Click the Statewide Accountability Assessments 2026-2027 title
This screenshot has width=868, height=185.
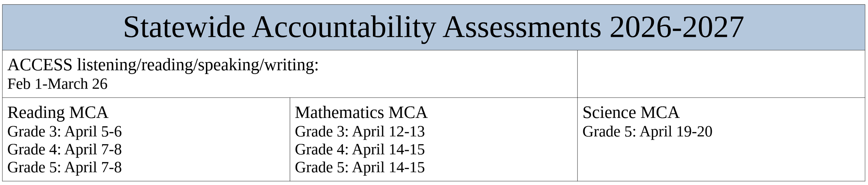[x=433, y=27]
